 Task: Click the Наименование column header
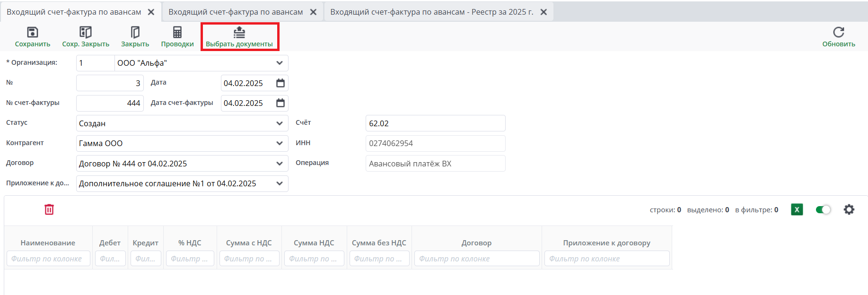48,243
